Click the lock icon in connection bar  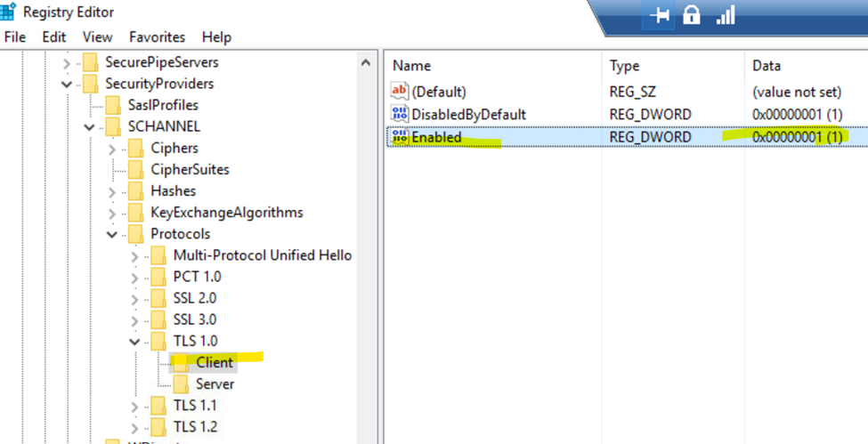692,15
